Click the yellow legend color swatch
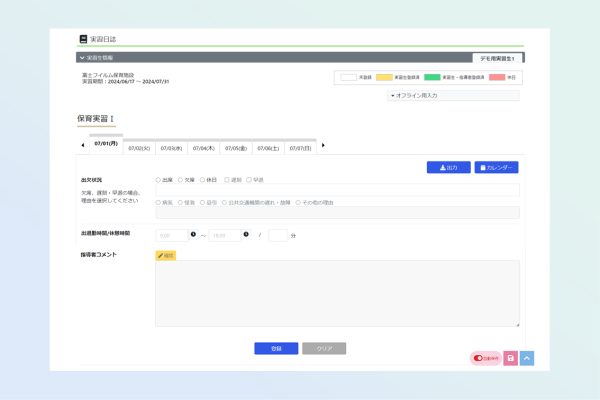Screen dimensions: 600x400 pos(384,77)
